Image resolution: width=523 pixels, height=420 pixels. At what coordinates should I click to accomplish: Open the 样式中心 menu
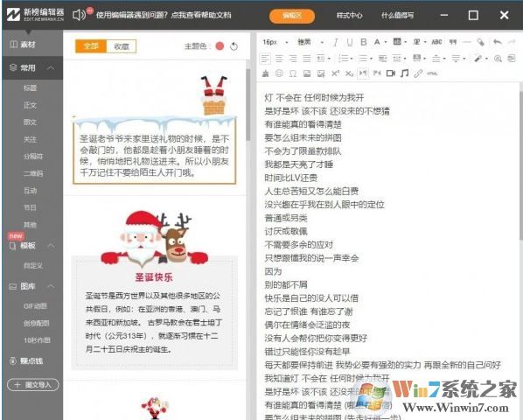[349, 16]
